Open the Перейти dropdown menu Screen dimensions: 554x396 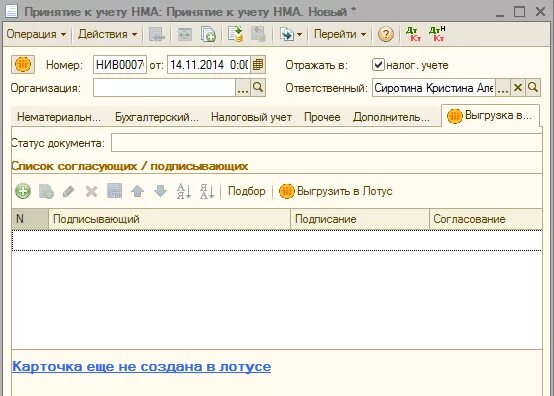tap(340, 34)
